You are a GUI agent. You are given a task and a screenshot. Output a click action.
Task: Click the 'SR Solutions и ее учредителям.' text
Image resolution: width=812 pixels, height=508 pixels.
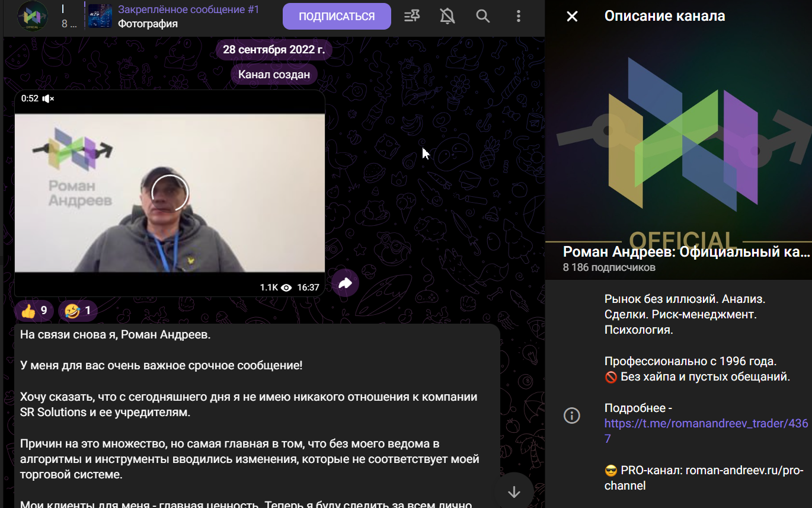[x=106, y=411]
